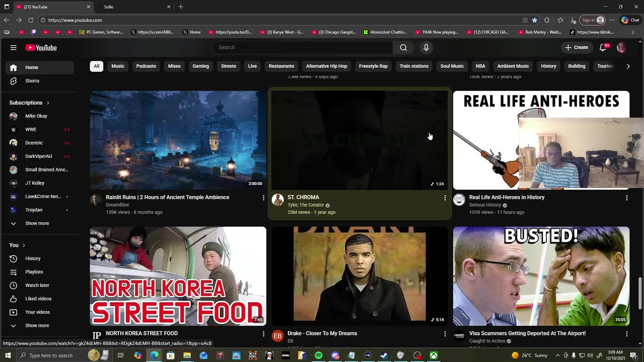This screenshot has width=644, height=362.
Task: Open the volume control in system tray
Action: point(589,355)
